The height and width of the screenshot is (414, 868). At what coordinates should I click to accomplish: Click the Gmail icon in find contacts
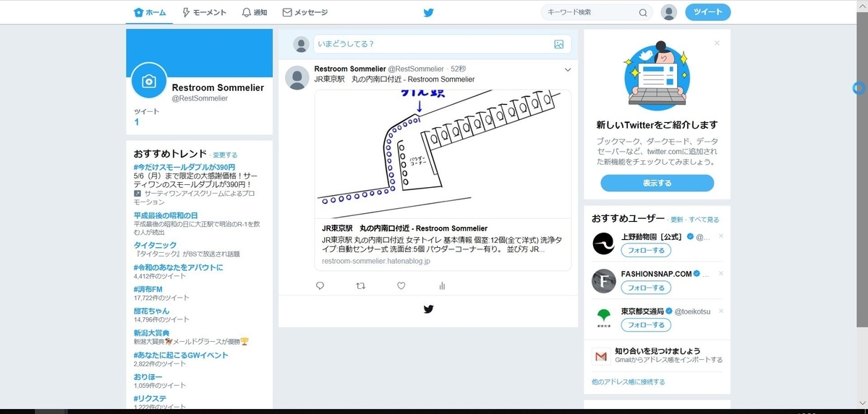600,355
